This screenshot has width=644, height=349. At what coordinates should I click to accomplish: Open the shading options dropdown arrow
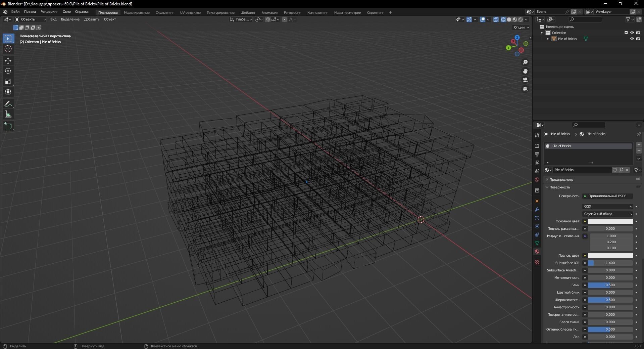tap(527, 19)
